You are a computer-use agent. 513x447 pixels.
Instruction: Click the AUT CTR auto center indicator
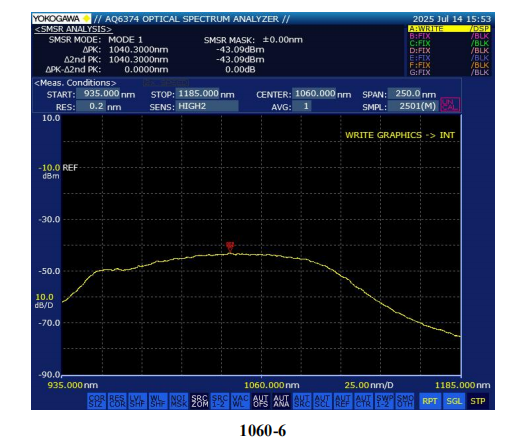pos(364,401)
